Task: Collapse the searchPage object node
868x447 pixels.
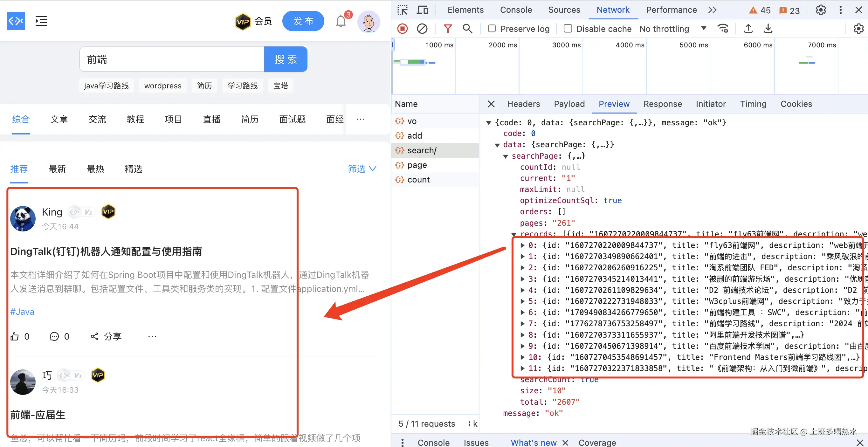Action: (506, 156)
